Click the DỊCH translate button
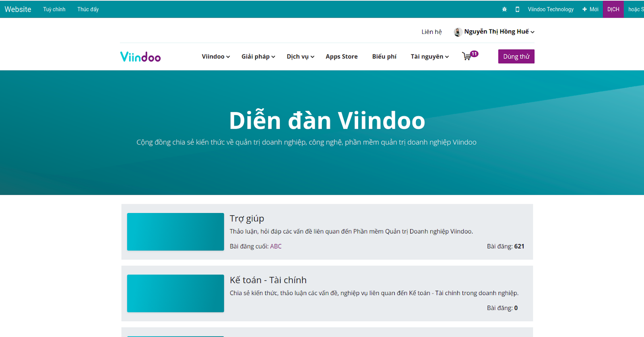Image resolution: width=644 pixels, height=337 pixels. pos(613,9)
